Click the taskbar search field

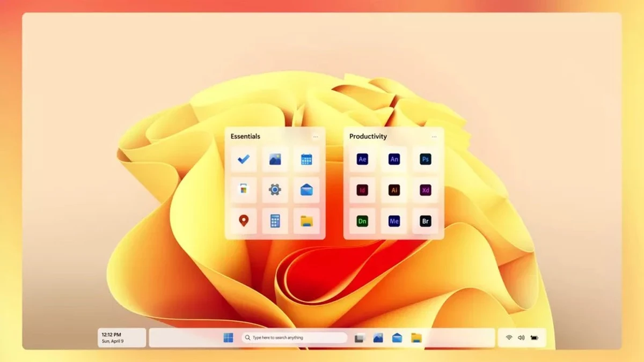click(x=295, y=337)
